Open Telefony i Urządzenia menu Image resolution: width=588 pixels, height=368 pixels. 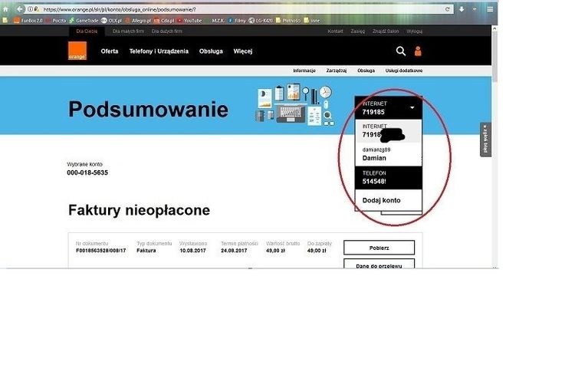[x=159, y=51]
